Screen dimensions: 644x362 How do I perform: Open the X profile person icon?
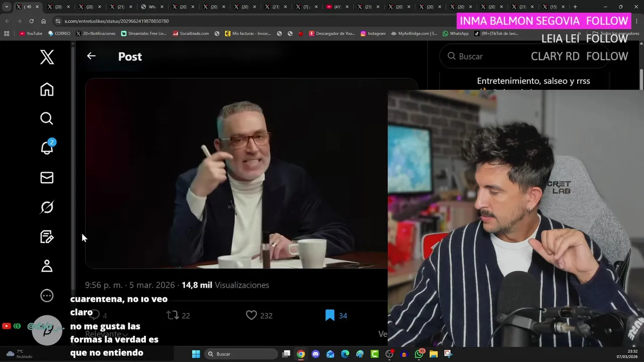(47, 266)
